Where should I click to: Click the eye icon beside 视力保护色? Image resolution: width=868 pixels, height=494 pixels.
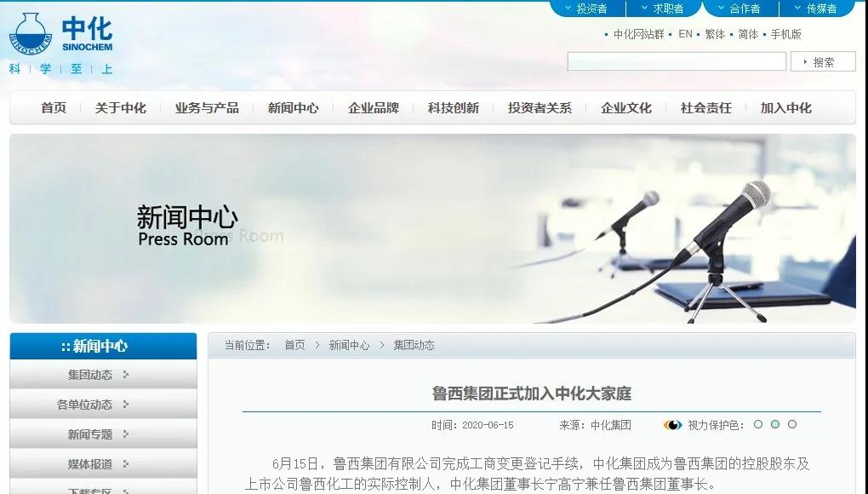pyautogui.click(x=672, y=424)
